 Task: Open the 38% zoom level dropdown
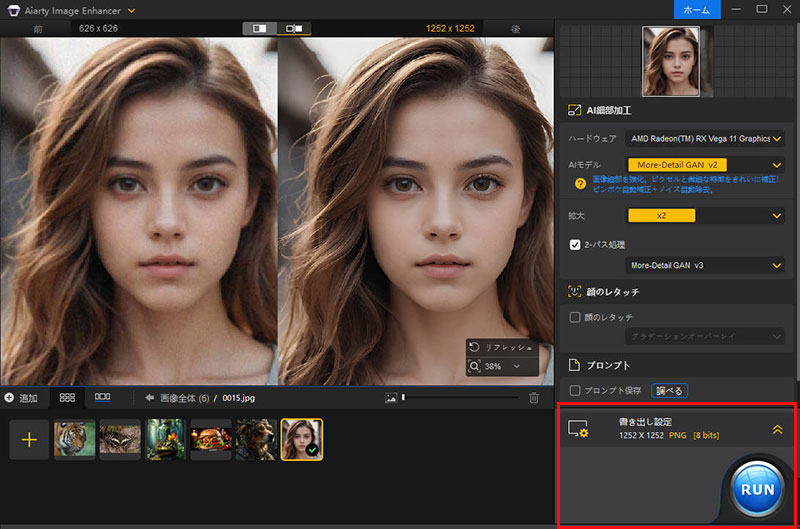click(502, 366)
